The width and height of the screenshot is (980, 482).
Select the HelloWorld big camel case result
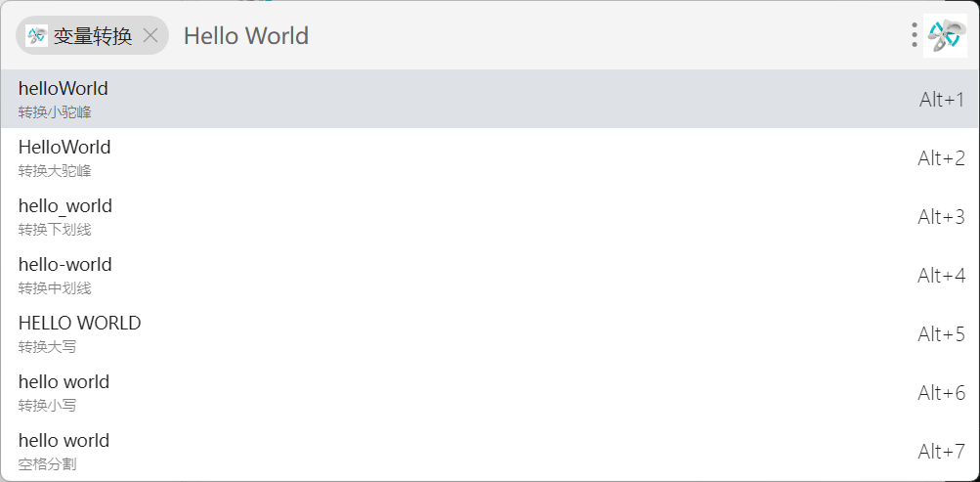(x=64, y=156)
